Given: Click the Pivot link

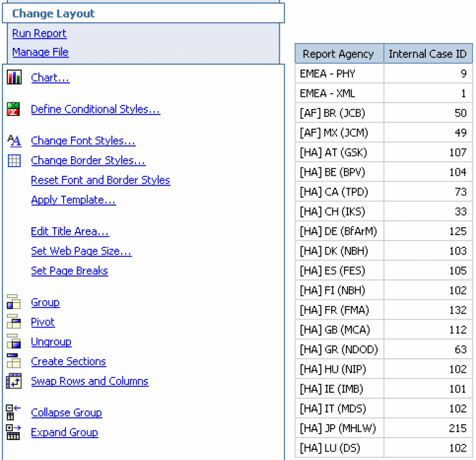Looking at the screenshot, I should pyautogui.click(x=43, y=322).
